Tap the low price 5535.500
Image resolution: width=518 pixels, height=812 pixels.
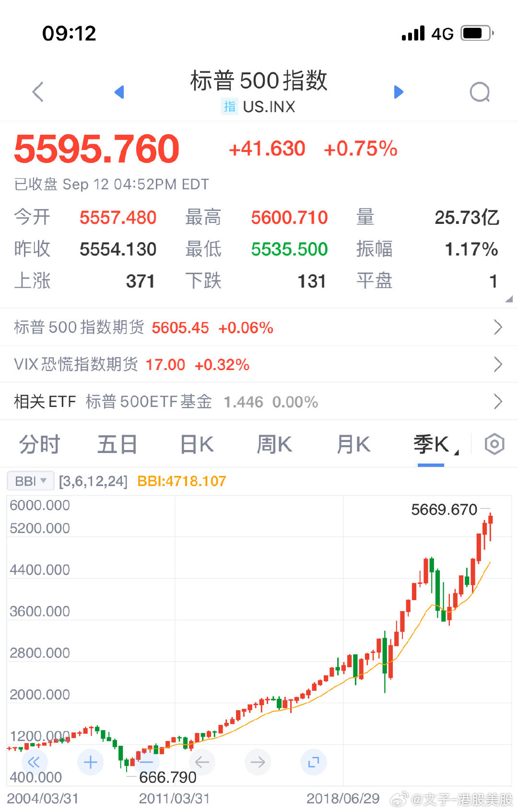[x=289, y=249]
